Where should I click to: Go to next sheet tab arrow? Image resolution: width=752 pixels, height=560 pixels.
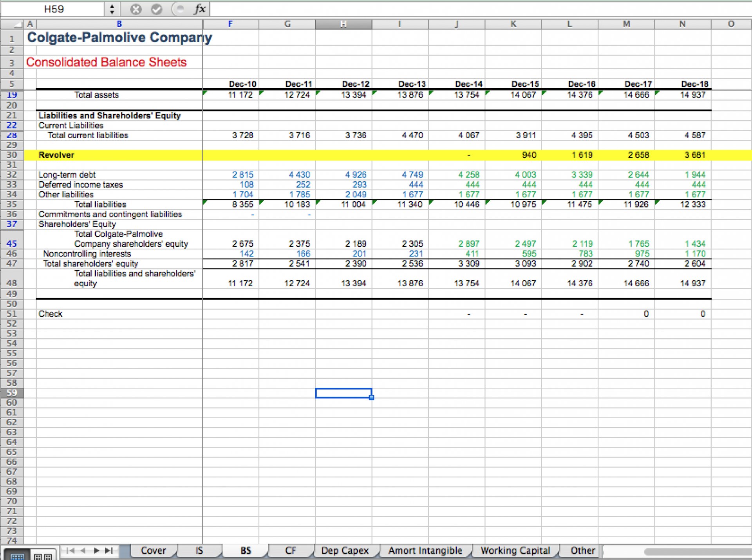point(96,551)
